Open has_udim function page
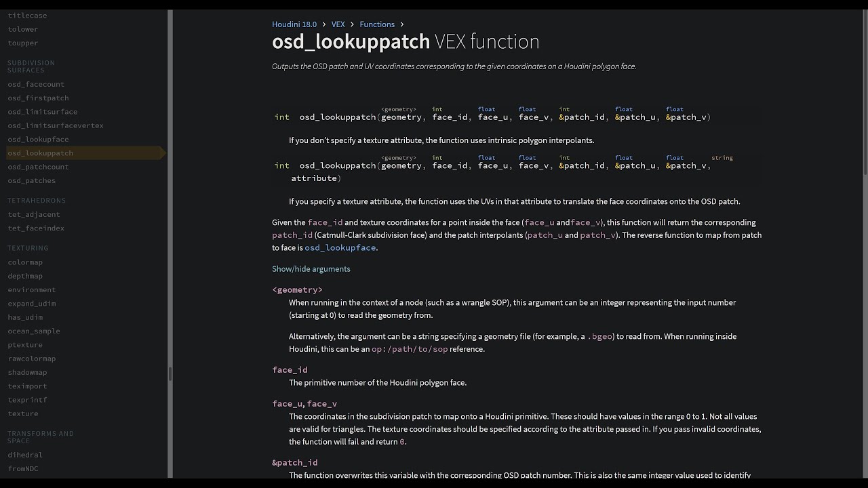This screenshot has height=488, width=868. [x=25, y=317]
